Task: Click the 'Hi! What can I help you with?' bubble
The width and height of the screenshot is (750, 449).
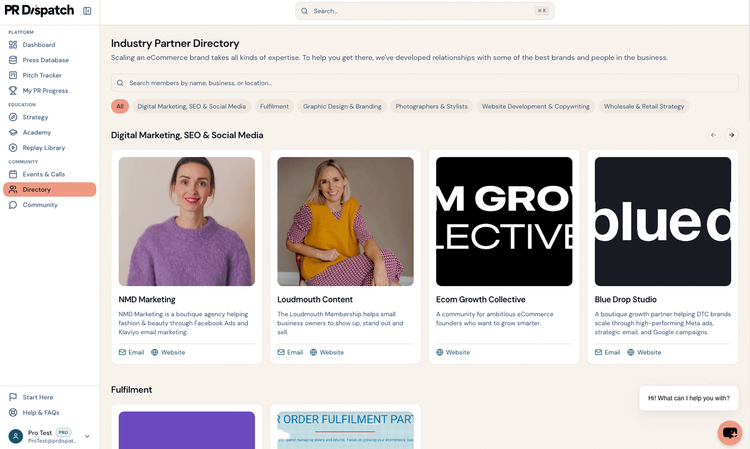Action: coord(689,398)
